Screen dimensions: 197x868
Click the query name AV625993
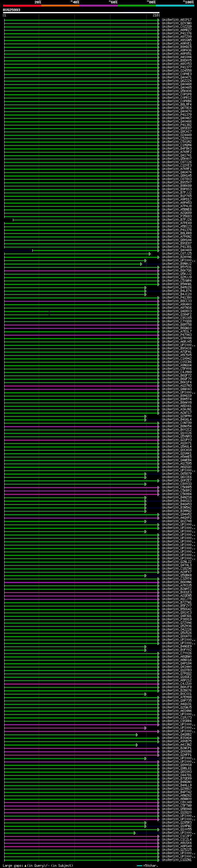click(x=11, y=10)
